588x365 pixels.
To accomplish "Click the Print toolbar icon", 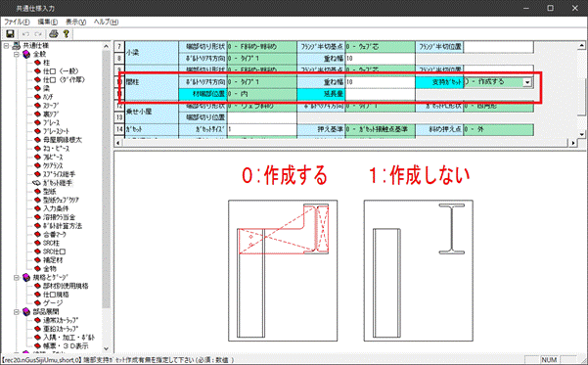I will point(54,34).
